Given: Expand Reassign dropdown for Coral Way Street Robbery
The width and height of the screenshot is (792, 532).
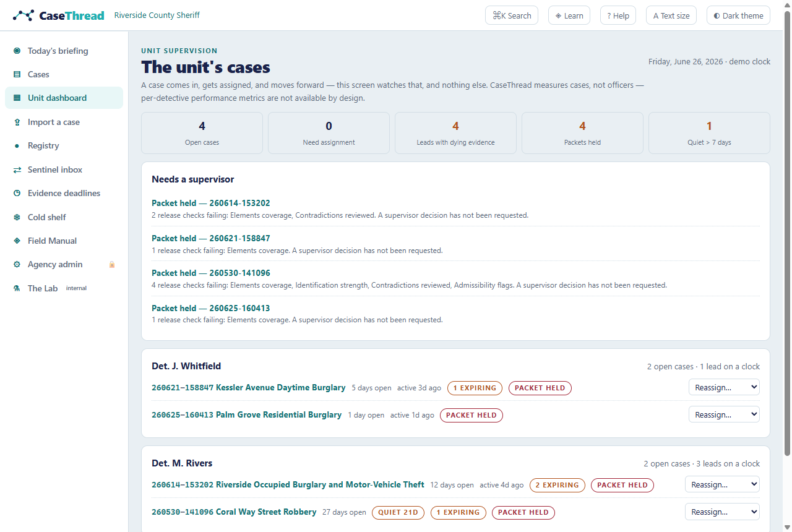Looking at the screenshot, I should pos(722,512).
